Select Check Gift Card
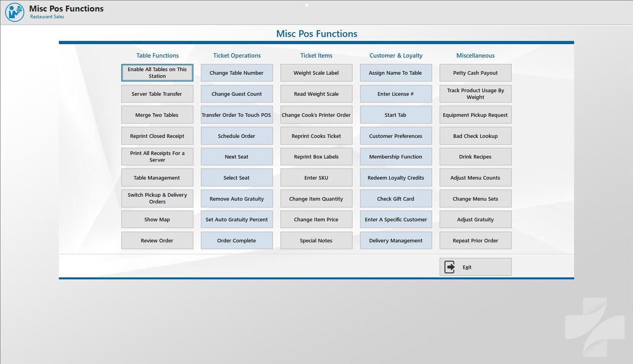 pyautogui.click(x=396, y=199)
